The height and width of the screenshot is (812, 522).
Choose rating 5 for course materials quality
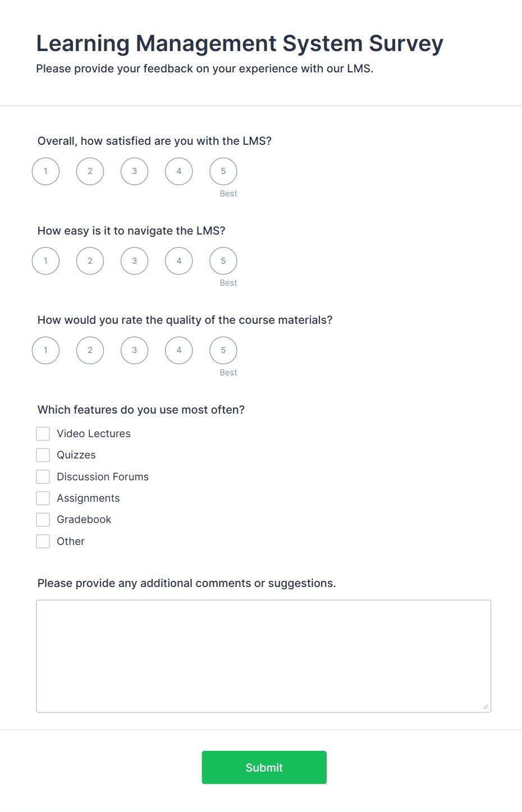[x=223, y=350]
